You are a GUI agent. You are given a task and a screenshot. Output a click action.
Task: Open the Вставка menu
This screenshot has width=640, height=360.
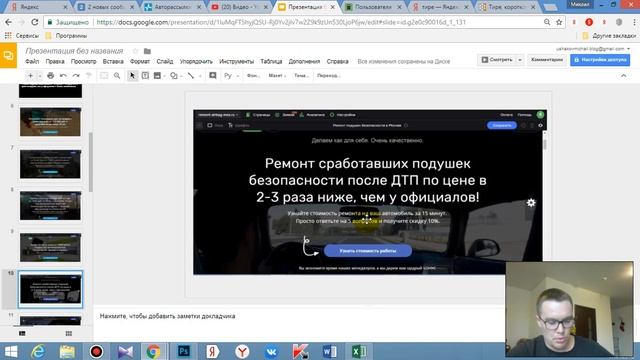[113, 61]
